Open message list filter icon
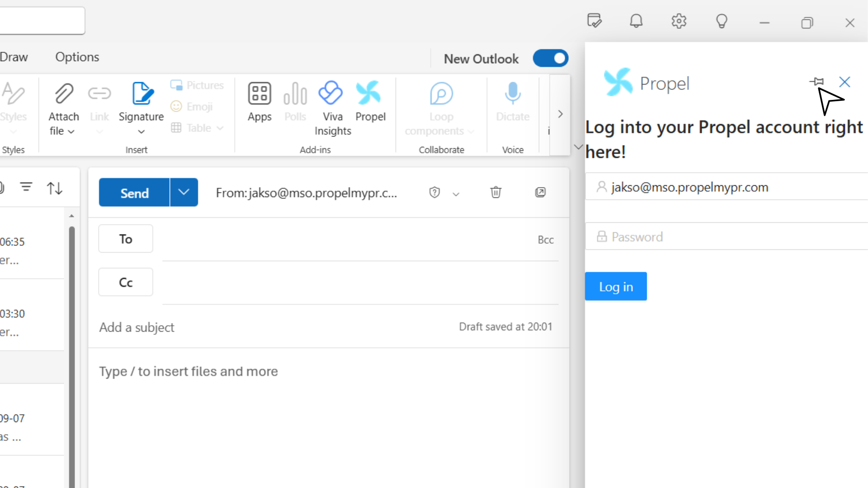Image resolution: width=868 pixels, height=488 pixels. (x=26, y=187)
